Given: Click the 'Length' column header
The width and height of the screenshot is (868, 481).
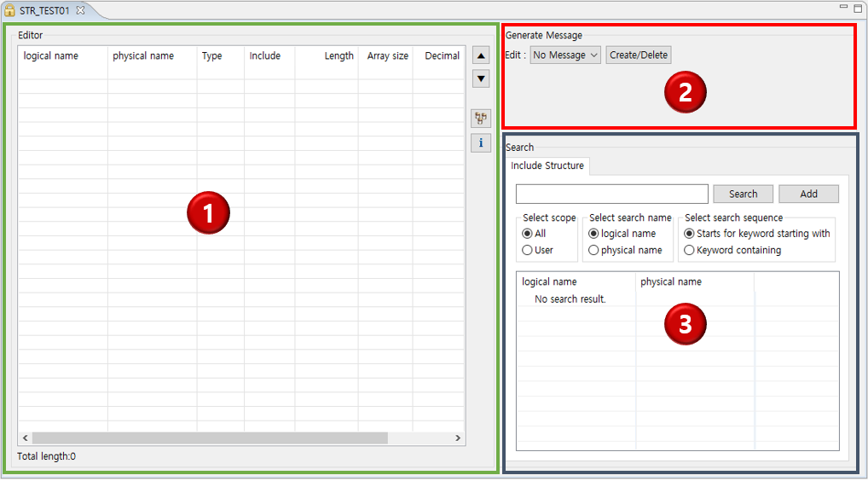Looking at the screenshot, I should tap(327, 56).
